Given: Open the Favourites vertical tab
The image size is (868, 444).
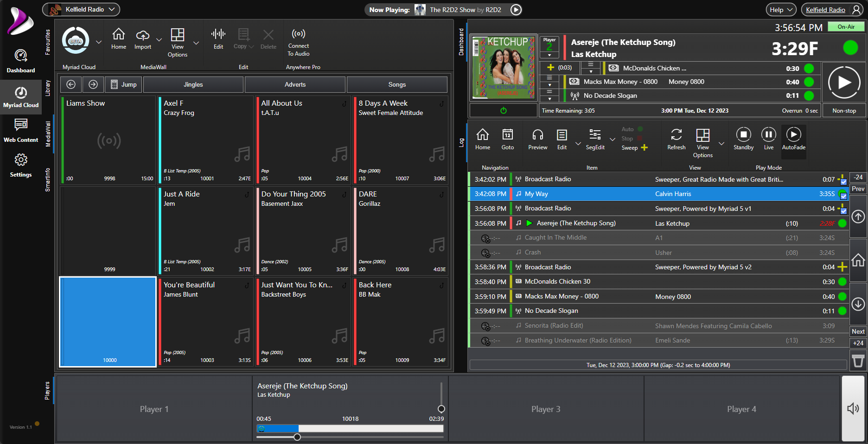Looking at the screenshot, I should click(x=48, y=42).
